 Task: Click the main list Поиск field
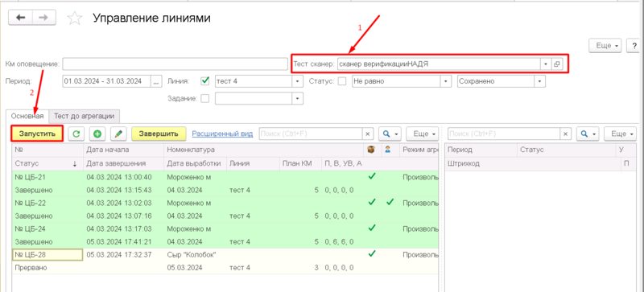(x=311, y=134)
